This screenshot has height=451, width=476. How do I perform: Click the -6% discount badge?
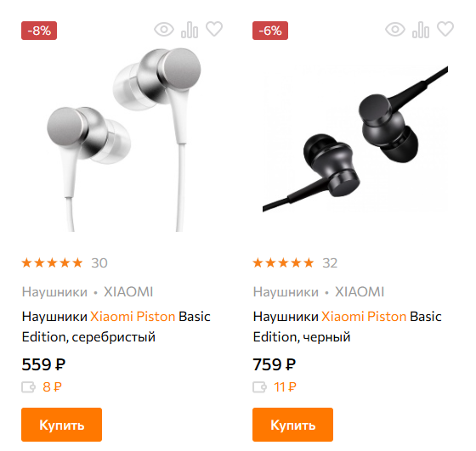pyautogui.click(x=270, y=31)
